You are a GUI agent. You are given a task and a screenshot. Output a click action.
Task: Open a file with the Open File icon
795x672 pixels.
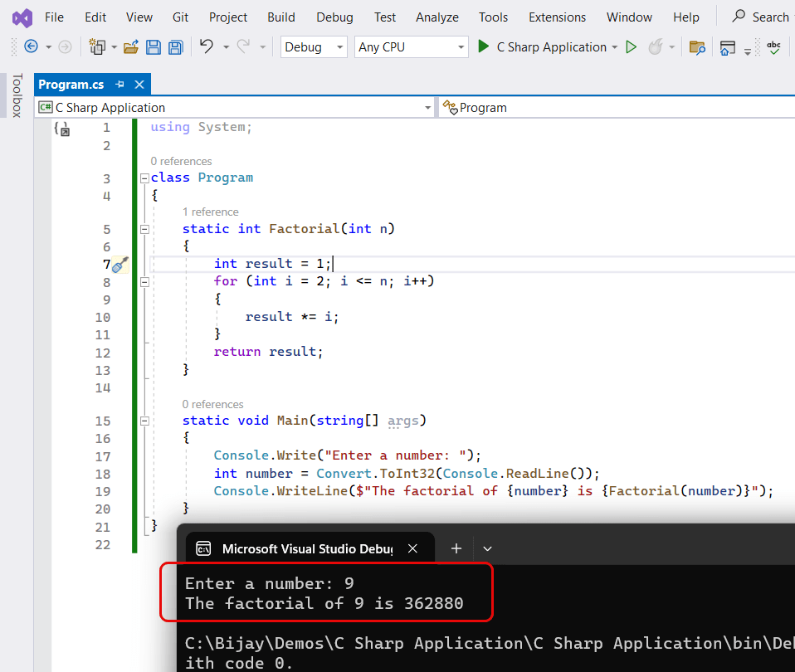click(x=131, y=47)
